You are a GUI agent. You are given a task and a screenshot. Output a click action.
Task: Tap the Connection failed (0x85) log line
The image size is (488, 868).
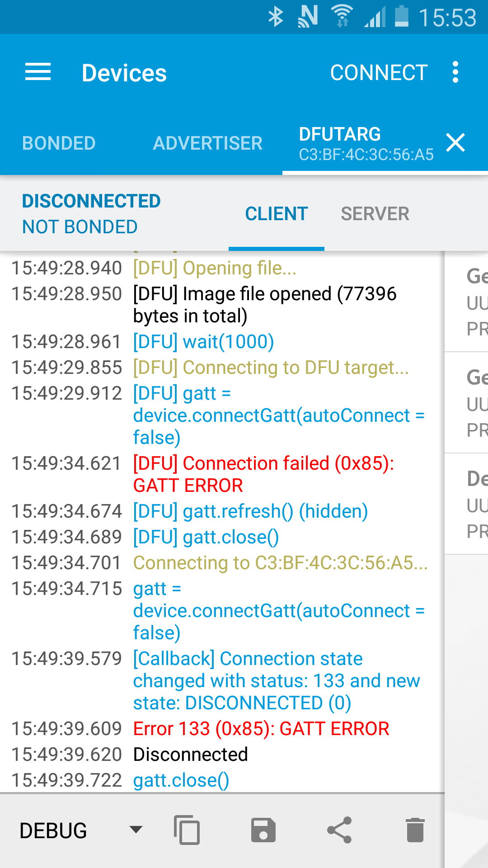coord(263,474)
